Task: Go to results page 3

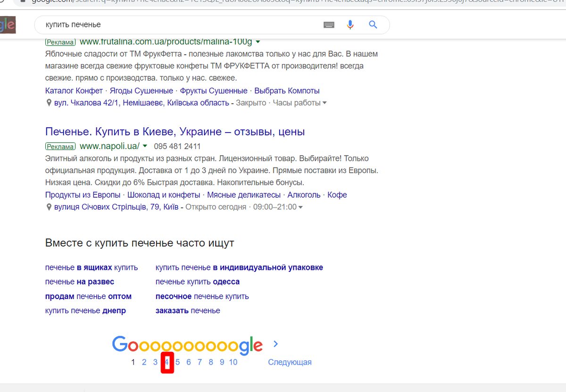Action: click(155, 362)
